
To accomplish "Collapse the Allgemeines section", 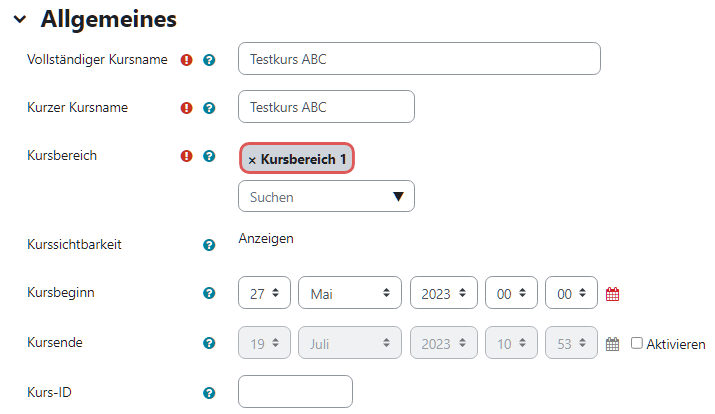I will (20, 19).
